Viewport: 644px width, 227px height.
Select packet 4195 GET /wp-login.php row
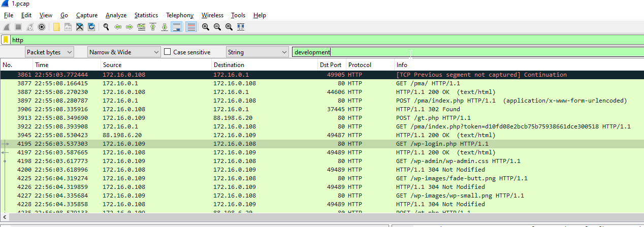[322, 144]
